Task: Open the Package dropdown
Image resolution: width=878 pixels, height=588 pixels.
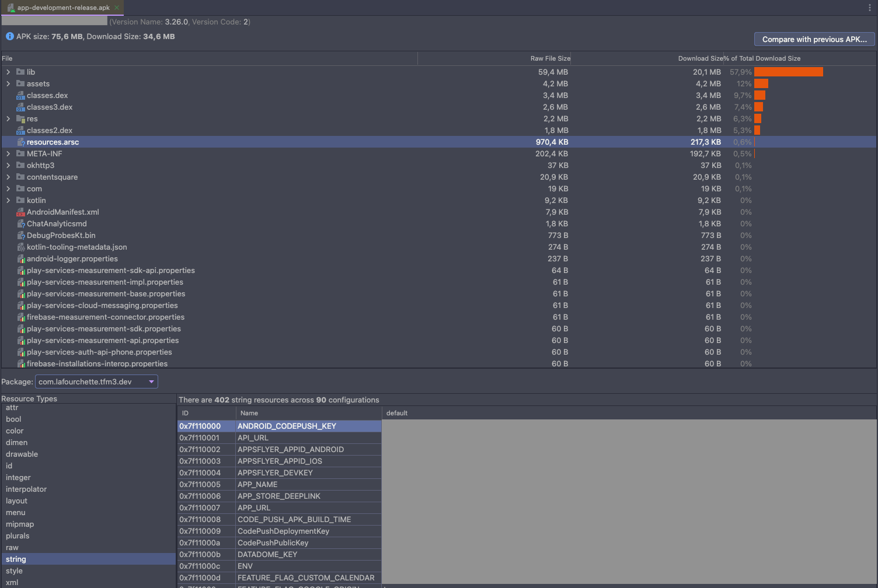Action: coord(96,381)
